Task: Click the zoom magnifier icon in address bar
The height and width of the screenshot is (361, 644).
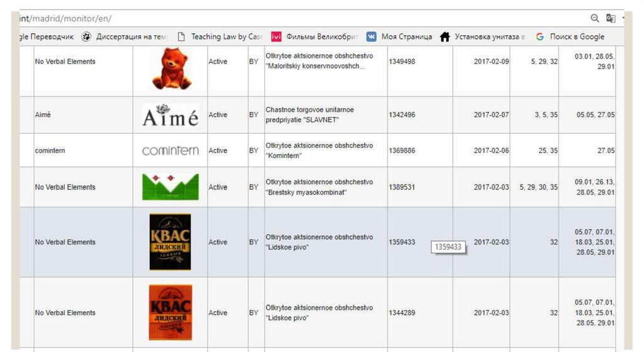Action: (595, 18)
